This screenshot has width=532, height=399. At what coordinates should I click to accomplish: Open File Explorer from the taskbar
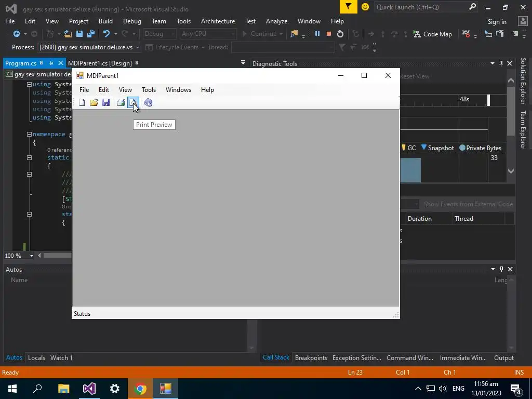[63, 389]
